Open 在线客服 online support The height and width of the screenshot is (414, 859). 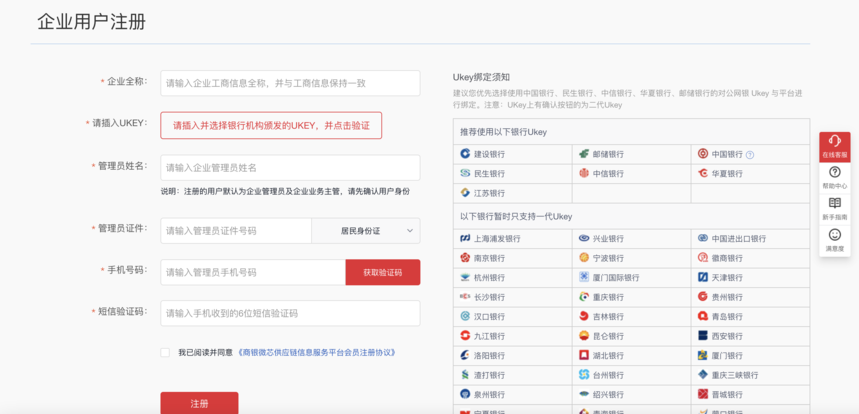pyautogui.click(x=835, y=147)
